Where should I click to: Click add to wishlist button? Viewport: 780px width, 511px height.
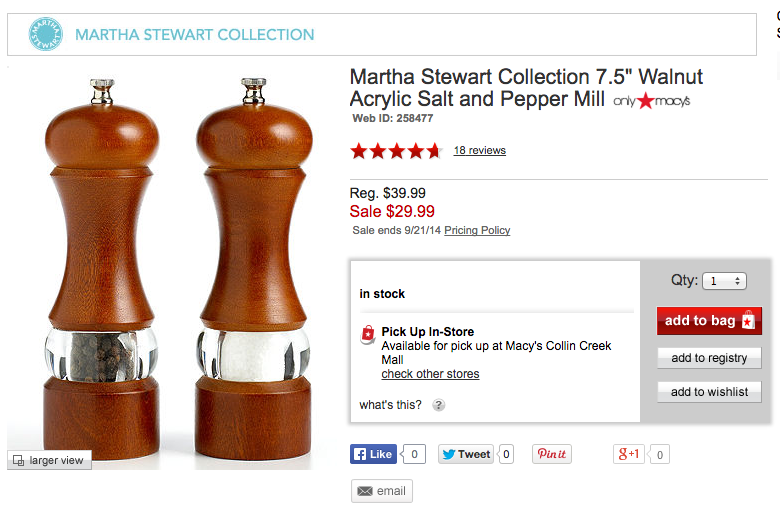[x=709, y=392]
